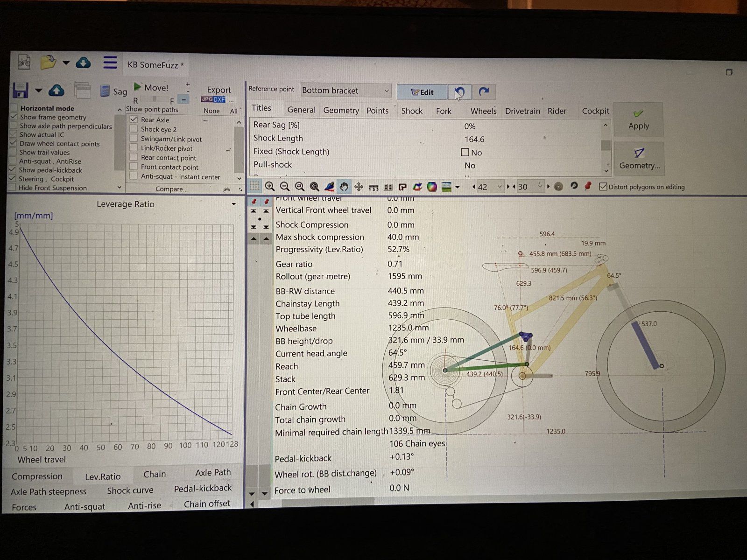
Task: Open the Leverage Ratio graph dropdown
Action: [x=234, y=204]
